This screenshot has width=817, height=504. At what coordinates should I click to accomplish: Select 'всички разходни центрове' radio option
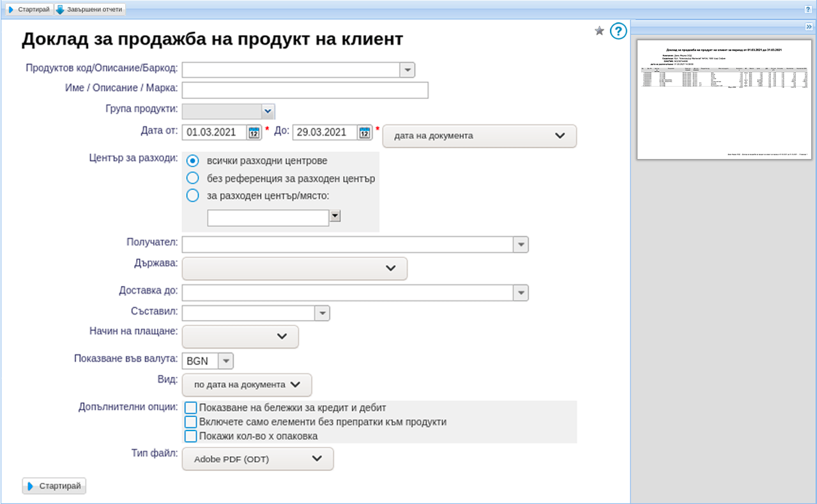[192, 160]
